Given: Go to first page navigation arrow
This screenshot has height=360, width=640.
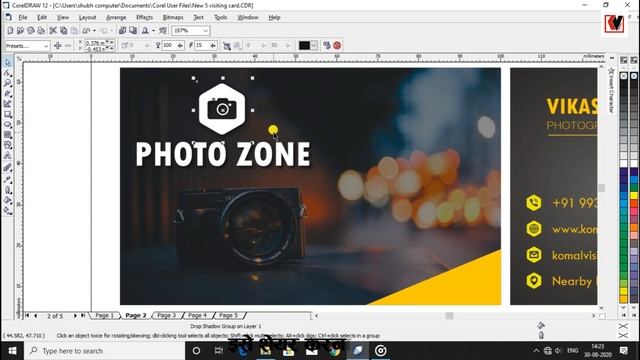Looking at the screenshot, I should pos(27,316).
